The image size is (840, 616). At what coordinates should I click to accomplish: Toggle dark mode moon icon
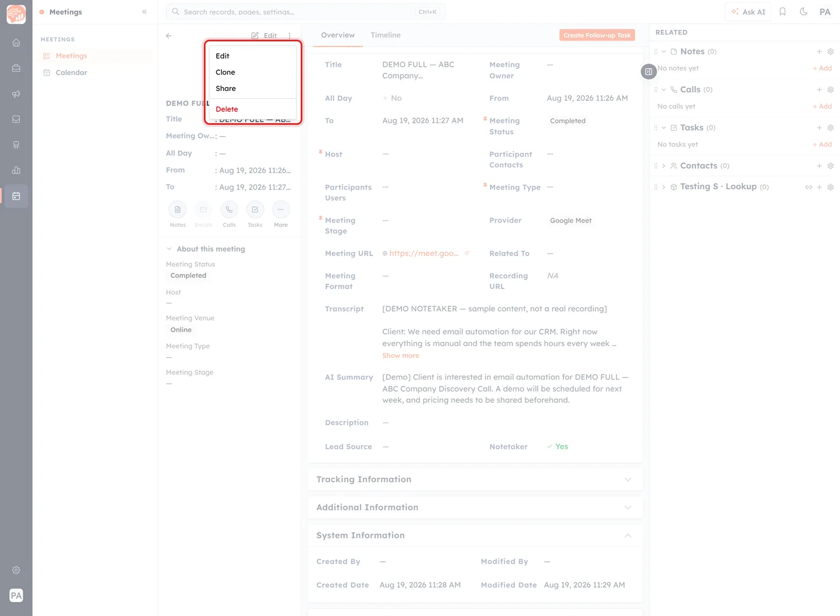[x=803, y=12]
